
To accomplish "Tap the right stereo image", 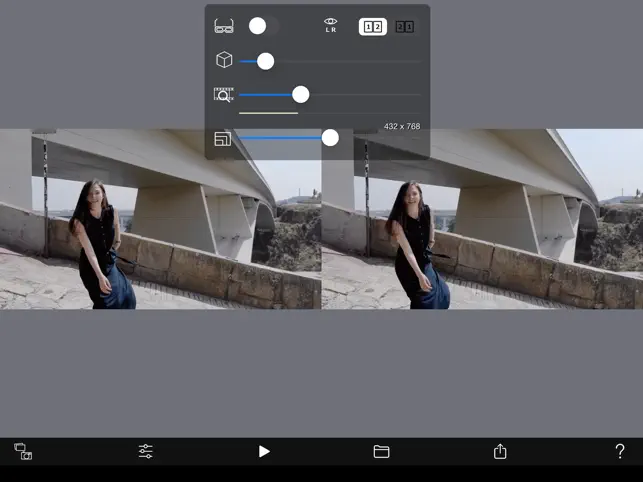I will [482, 219].
